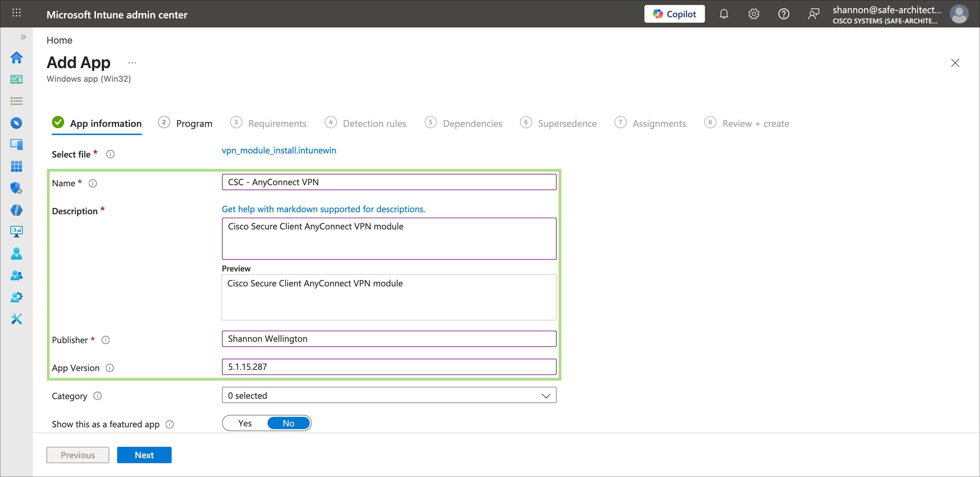This screenshot has height=477, width=980.
Task: Open markdown help link for descriptions
Action: (x=323, y=209)
